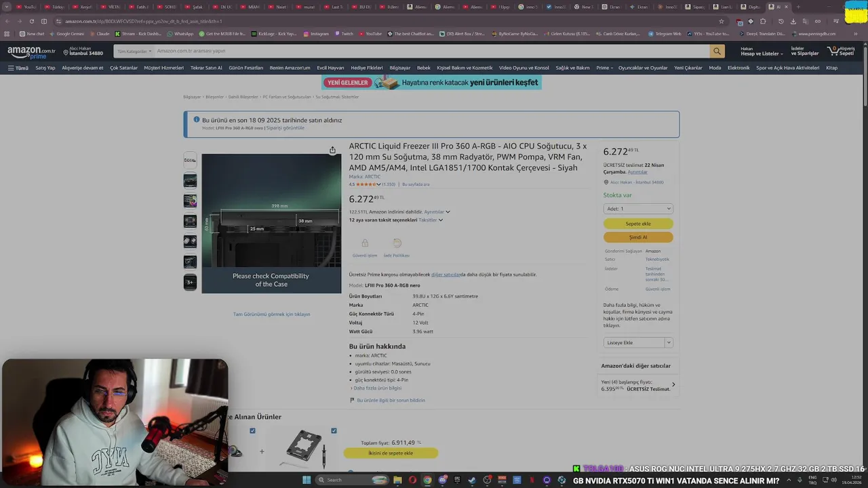Select the first product thumbnail
This screenshot has height=488, width=868.
190,161
